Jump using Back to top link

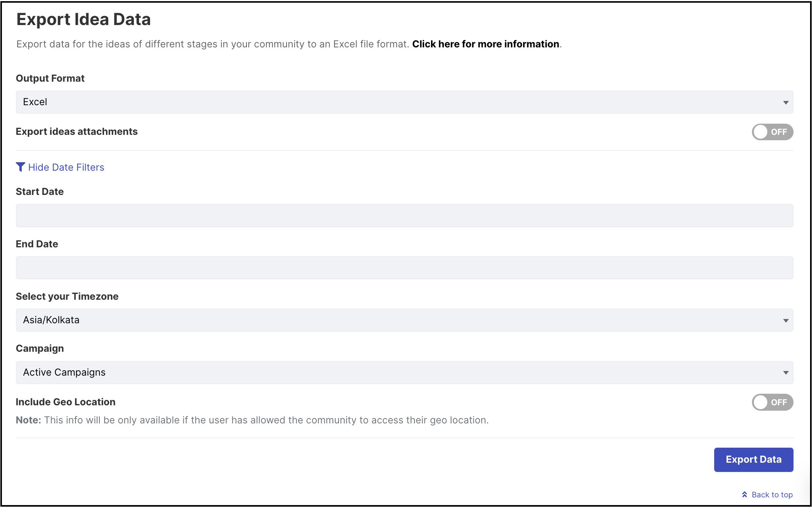click(x=772, y=495)
